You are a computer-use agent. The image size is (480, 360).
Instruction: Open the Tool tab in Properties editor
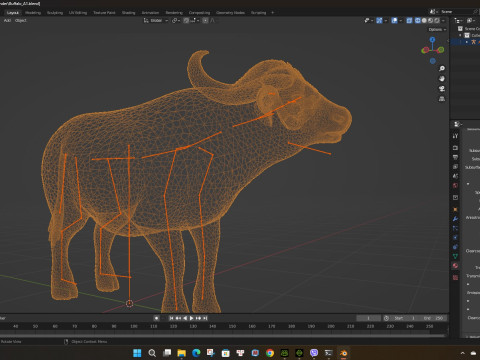tap(455, 136)
